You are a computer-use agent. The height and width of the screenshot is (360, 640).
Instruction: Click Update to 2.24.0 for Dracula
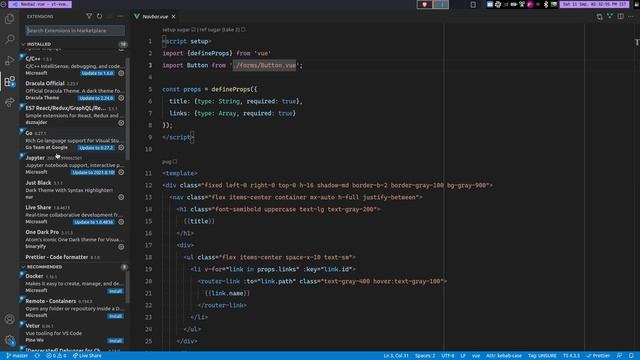(x=96, y=98)
